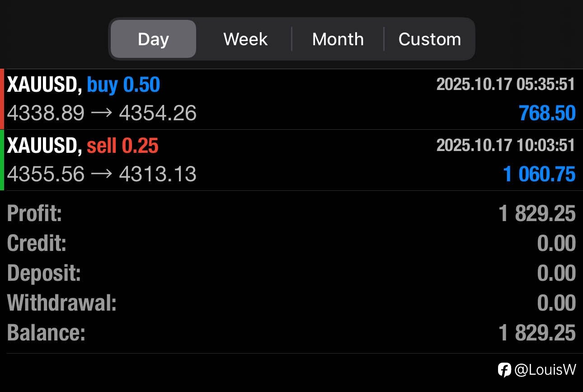Open the Month history tab
583x392 pixels.
pyautogui.click(x=338, y=39)
